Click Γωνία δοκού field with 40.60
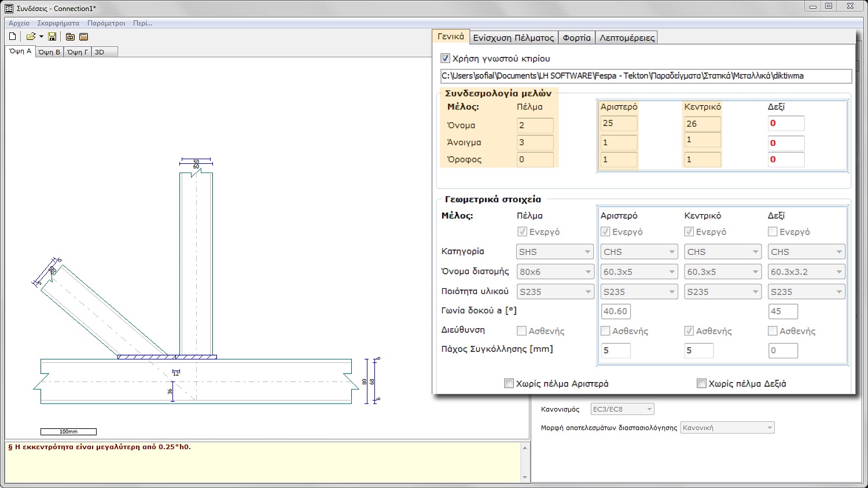Image resolution: width=868 pixels, height=488 pixels. tap(615, 311)
